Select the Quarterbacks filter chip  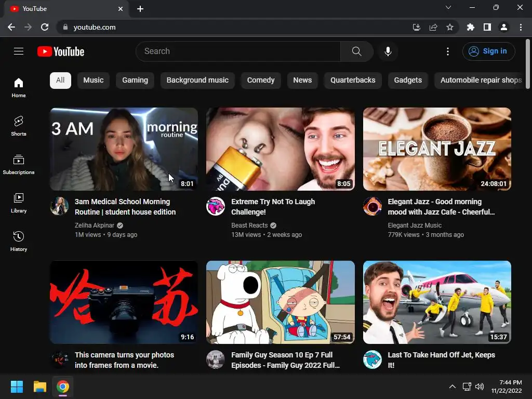tap(353, 81)
